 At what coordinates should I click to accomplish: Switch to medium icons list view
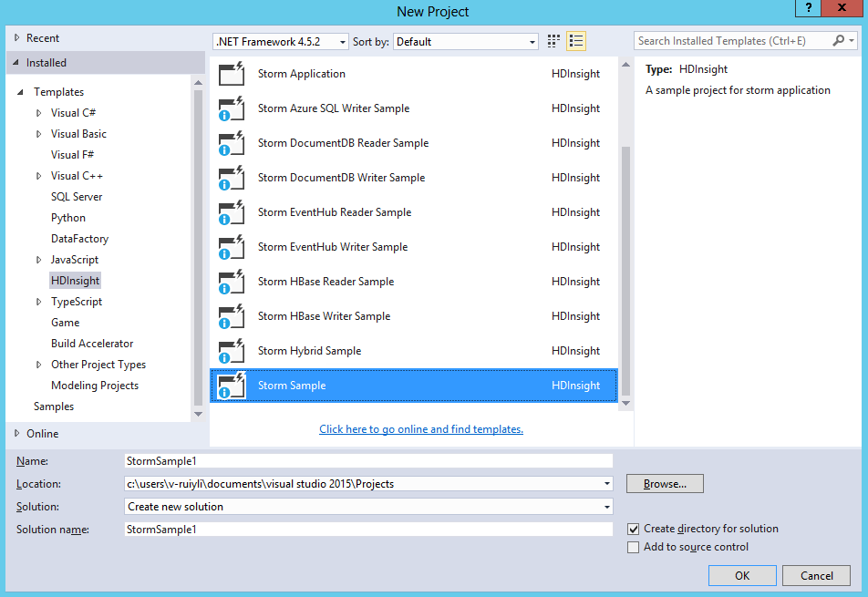(x=576, y=41)
